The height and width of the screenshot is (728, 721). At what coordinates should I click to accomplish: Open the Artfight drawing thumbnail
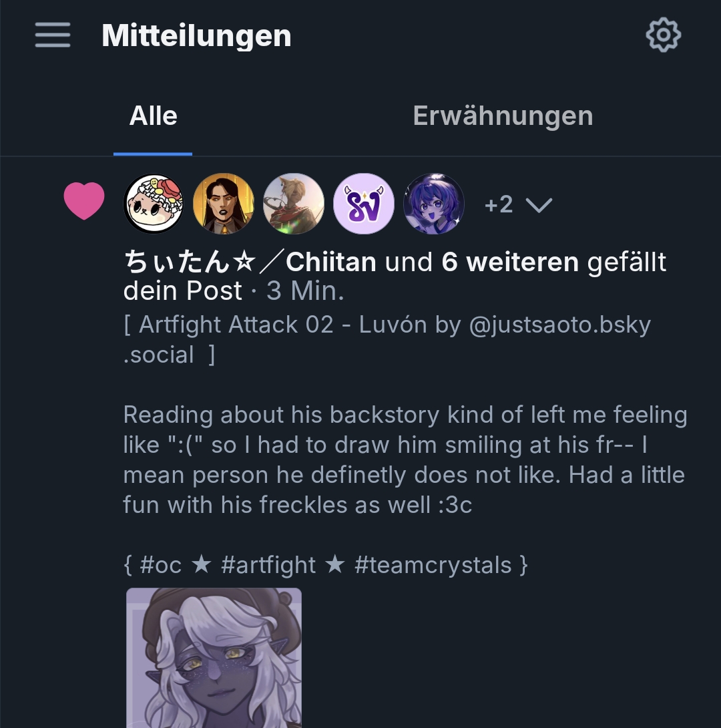(x=214, y=657)
